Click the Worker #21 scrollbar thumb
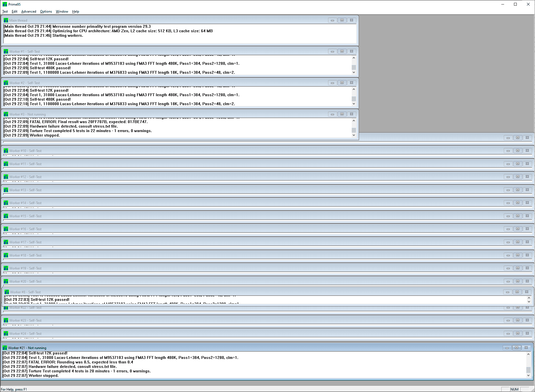The width and height of the screenshot is (535, 392). point(528,370)
